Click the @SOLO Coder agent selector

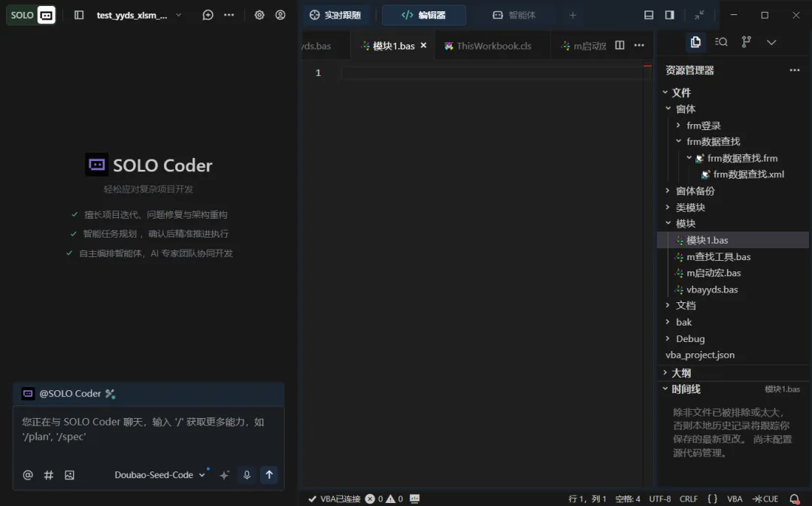pyautogui.click(x=69, y=394)
